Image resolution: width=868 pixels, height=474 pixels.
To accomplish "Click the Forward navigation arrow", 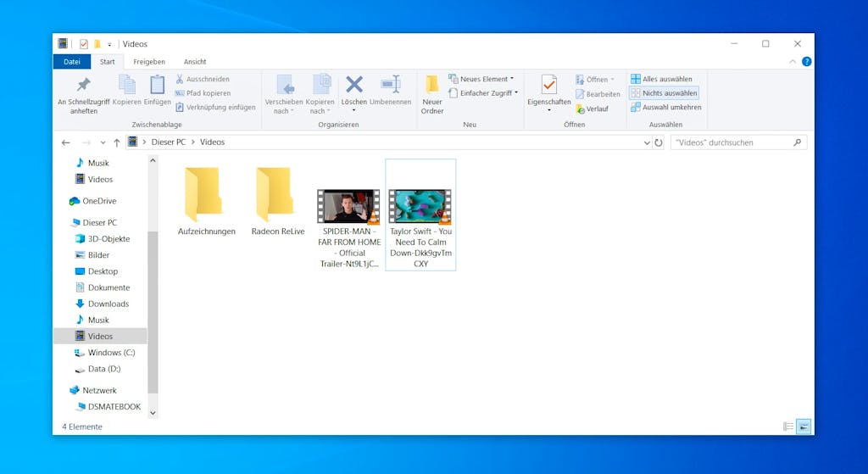I will pyautogui.click(x=86, y=142).
